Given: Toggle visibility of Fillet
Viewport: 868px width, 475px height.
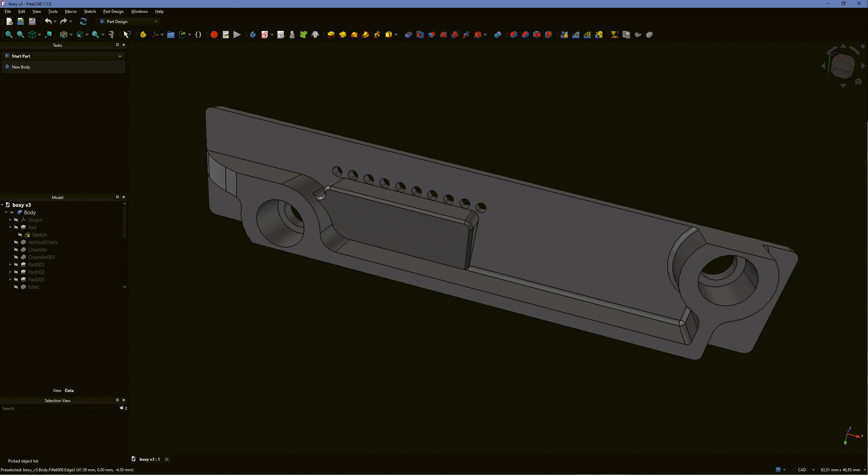Looking at the screenshot, I should tap(16, 287).
